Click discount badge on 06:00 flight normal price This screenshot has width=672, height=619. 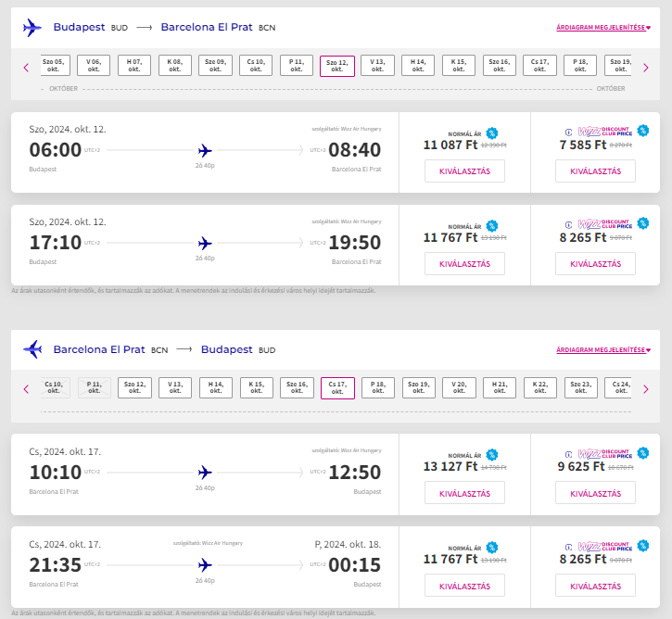pyautogui.click(x=492, y=133)
